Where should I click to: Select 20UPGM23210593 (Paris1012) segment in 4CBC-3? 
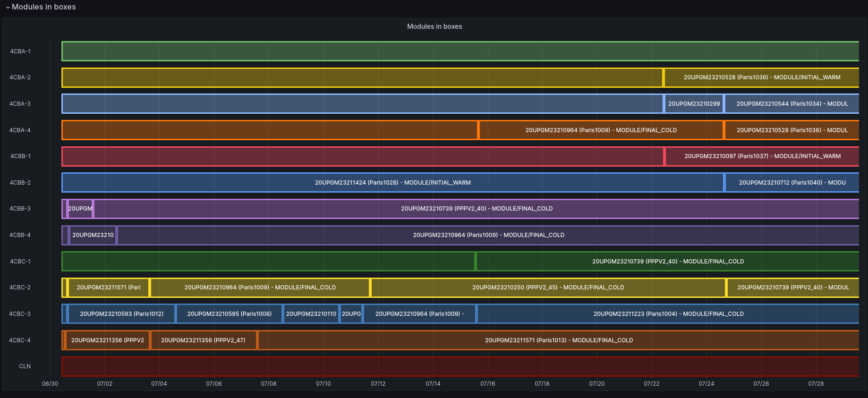tap(121, 314)
